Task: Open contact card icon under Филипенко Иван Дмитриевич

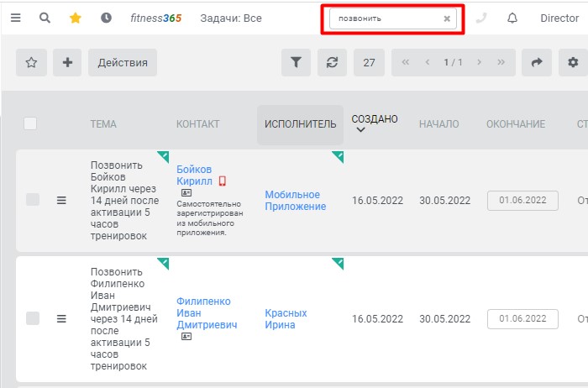Action: pos(186,336)
